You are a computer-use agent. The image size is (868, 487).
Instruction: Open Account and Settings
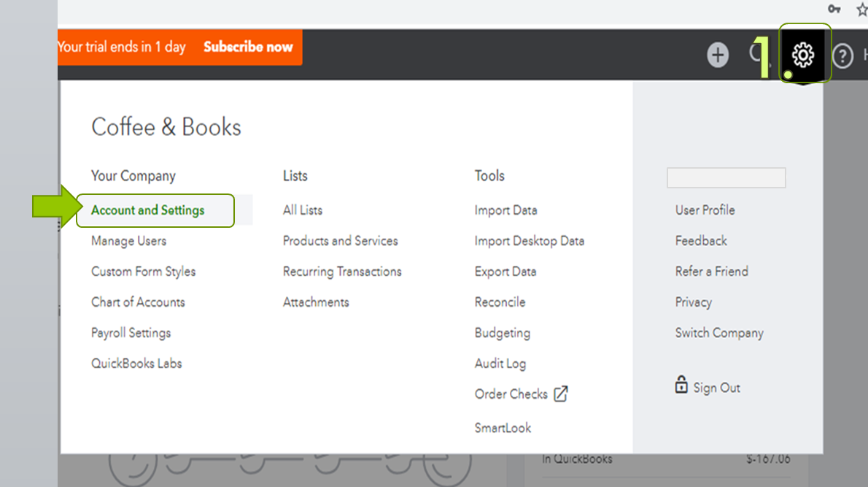[148, 210]
